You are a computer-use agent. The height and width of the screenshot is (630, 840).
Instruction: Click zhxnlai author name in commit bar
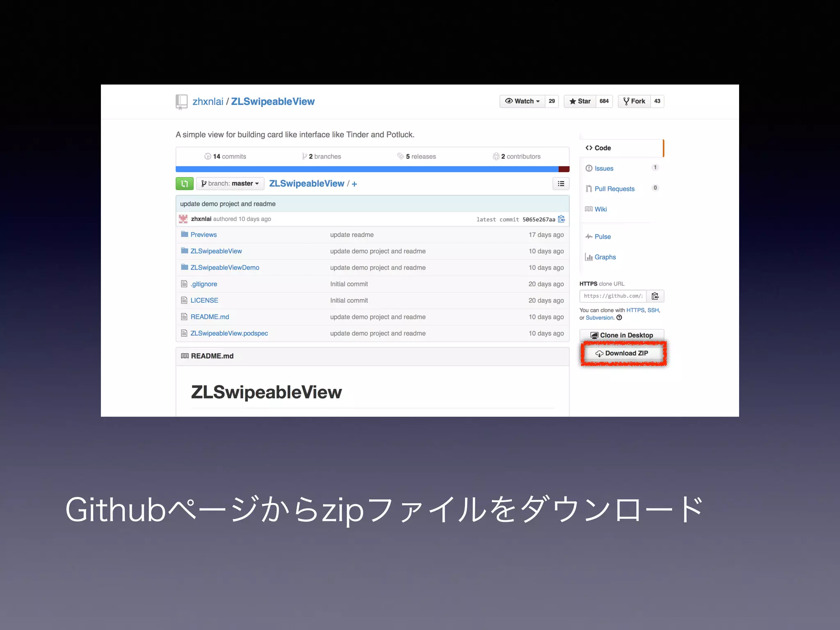click(201, 219)
